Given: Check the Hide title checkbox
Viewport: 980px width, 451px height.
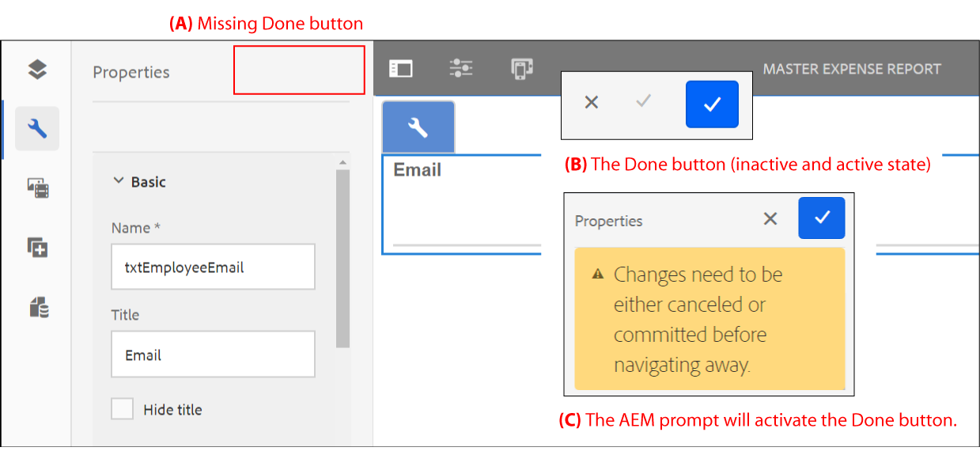Looking at the screenshot, I should (122, 409).
